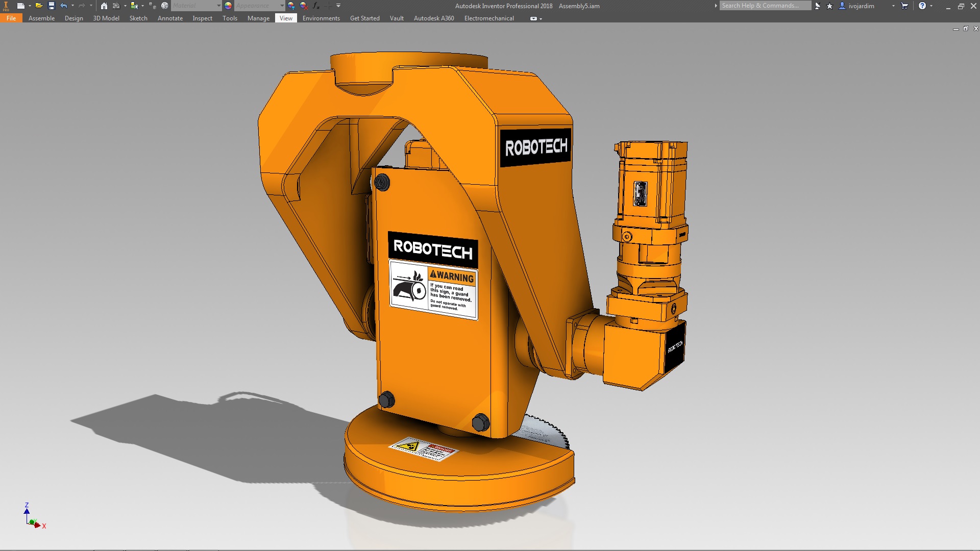Screen dimensions: 980x551
Task: Expand the customize quick access toolbar arrow
Action: click(x=338, y=6)
